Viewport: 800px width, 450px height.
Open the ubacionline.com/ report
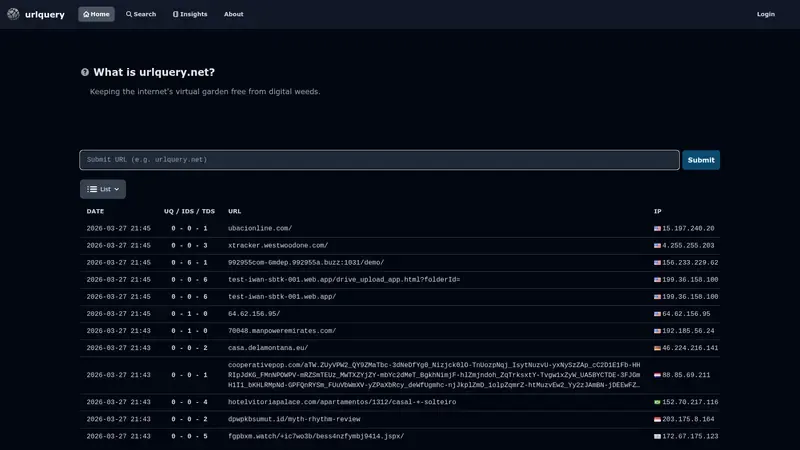click(260, 229)
